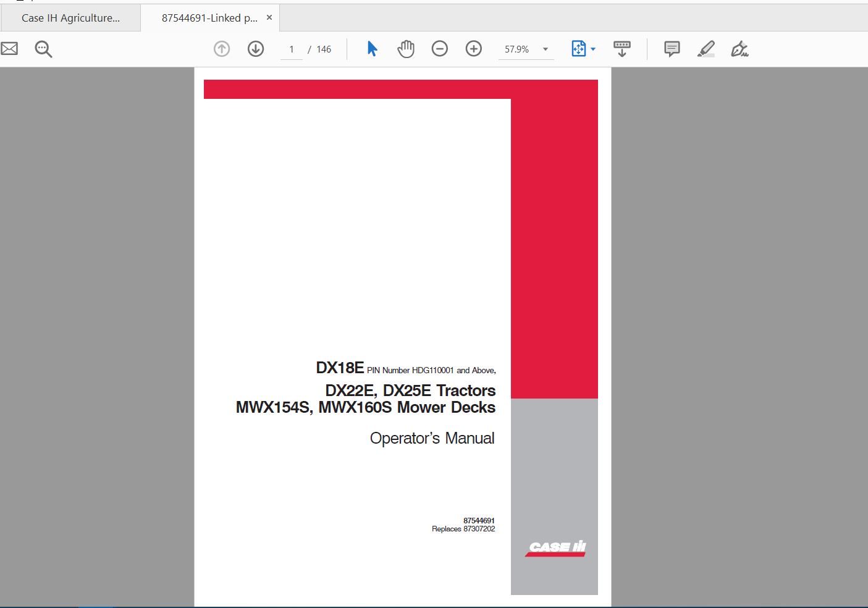Add a comment sticky note

(672, 49)
